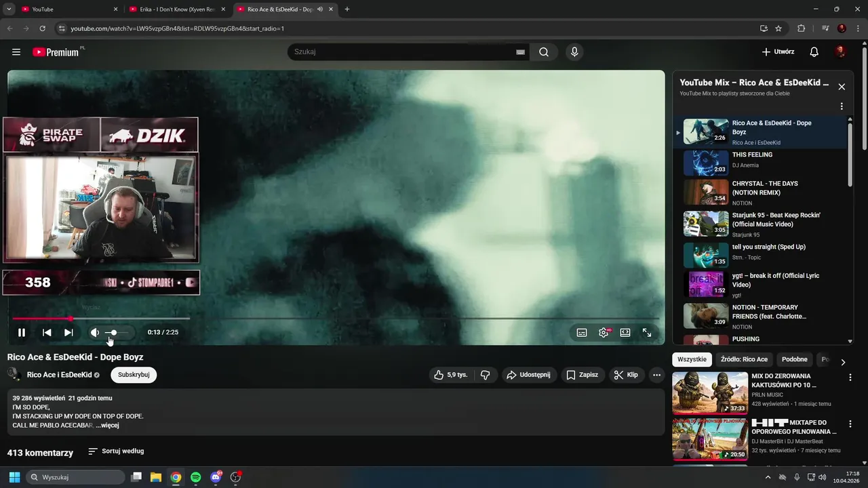The image size is (868, 488).
Task: Open a new browser tab
Action: (347, 9)
